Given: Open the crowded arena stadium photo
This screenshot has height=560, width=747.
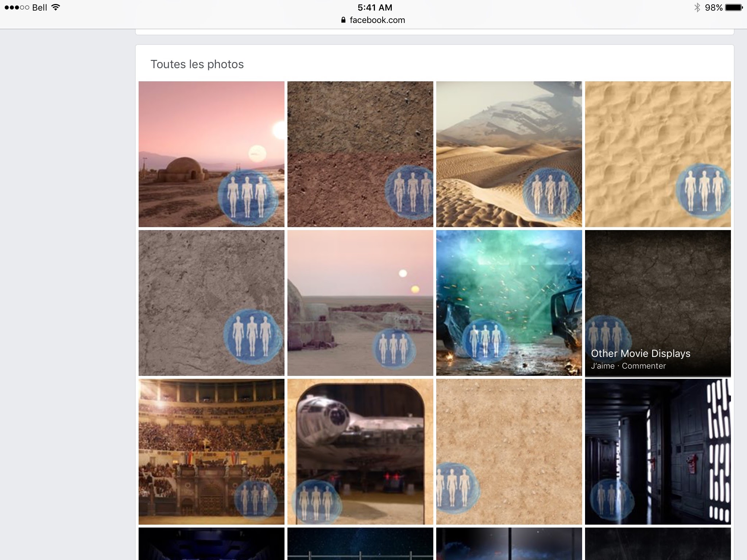Looking at the screenshot, I should pos(212,452).
